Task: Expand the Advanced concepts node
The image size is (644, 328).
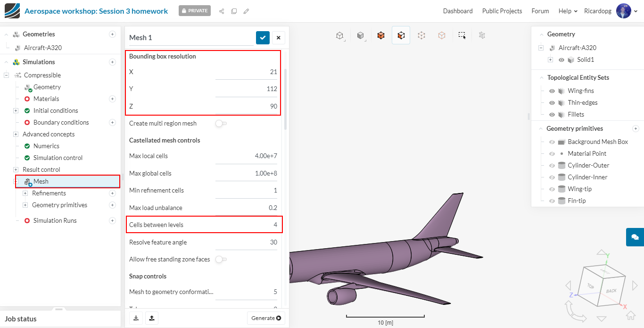Action: coord(16,134)
